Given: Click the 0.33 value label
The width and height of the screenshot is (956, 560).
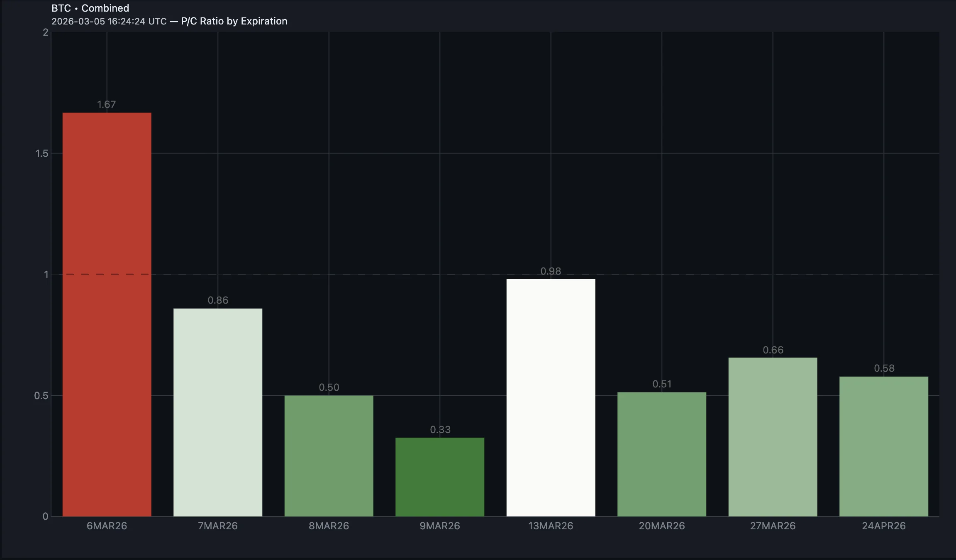Looking at the screenshot, I should pos(440,430).
